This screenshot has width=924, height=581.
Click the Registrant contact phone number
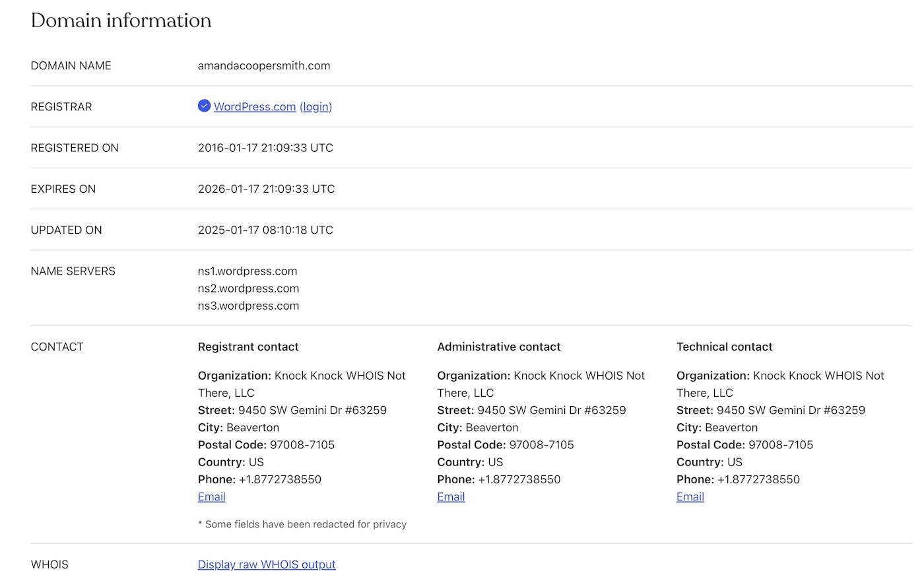coord(280,479)
